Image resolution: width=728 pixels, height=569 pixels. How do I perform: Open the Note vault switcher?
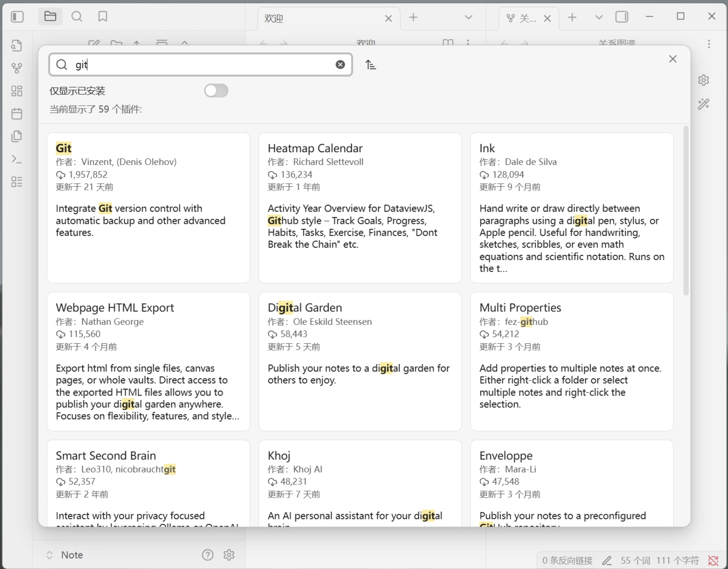coord(66,555)
